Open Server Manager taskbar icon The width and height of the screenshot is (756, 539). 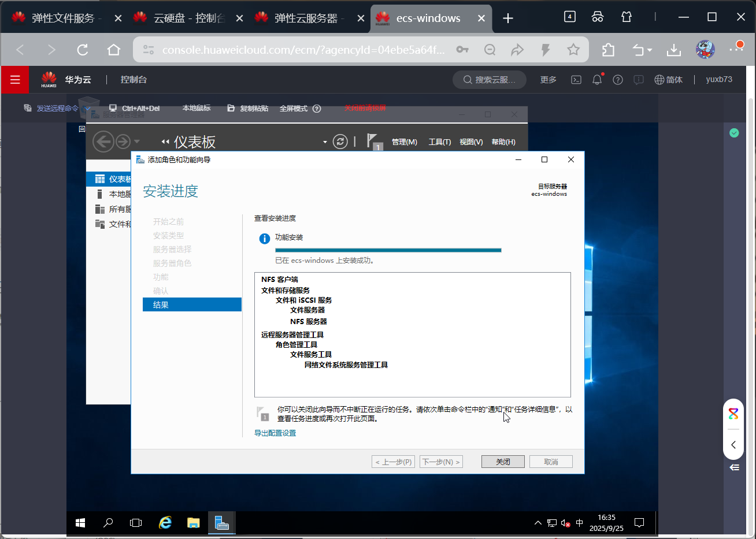click(221, 523)
